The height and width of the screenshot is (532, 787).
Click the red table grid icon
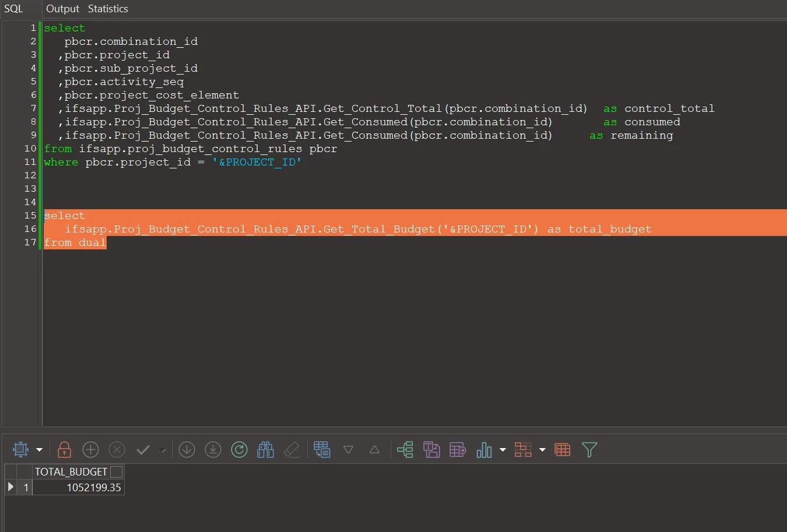click(x=563, y=450)
